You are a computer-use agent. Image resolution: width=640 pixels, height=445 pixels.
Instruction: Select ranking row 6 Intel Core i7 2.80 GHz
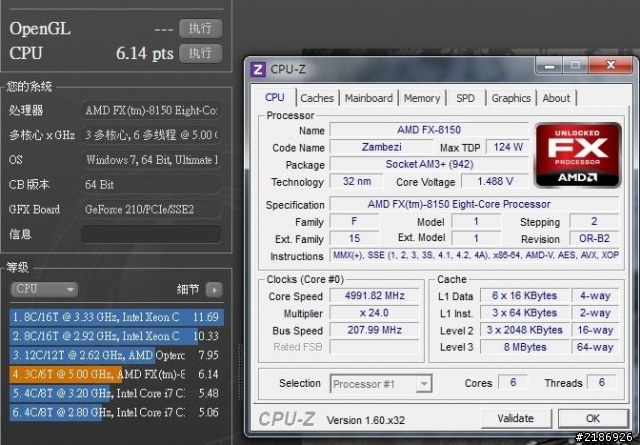tap(116, 412)
